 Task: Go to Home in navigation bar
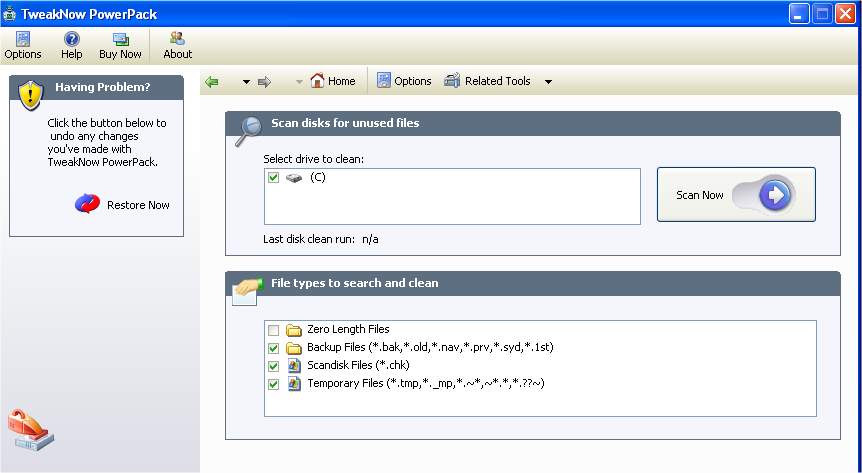pos(333,81)
